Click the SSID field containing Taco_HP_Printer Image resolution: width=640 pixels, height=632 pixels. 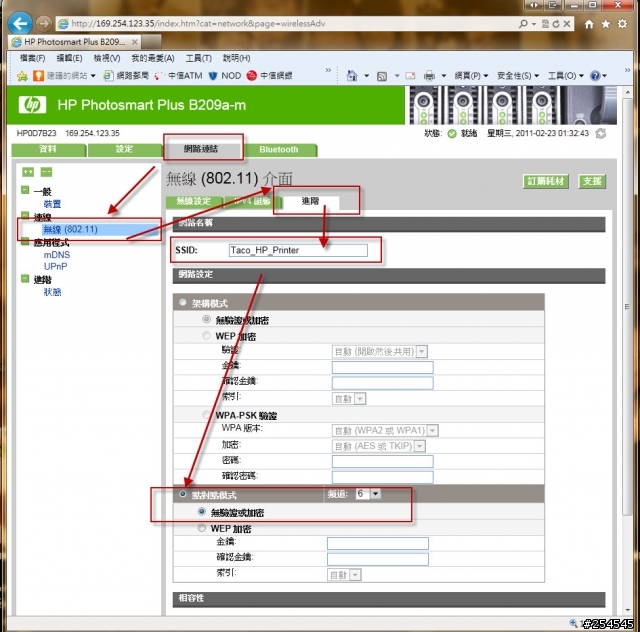tap(298, 250)
